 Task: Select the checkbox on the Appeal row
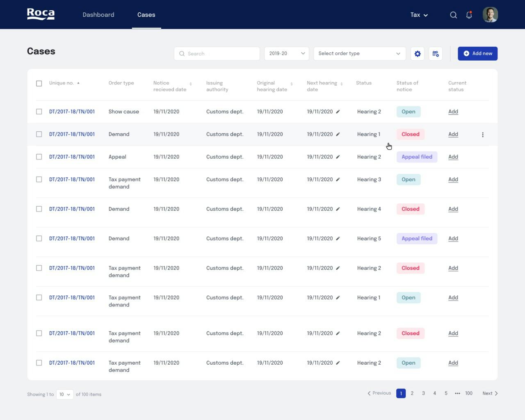pos(39,157)
